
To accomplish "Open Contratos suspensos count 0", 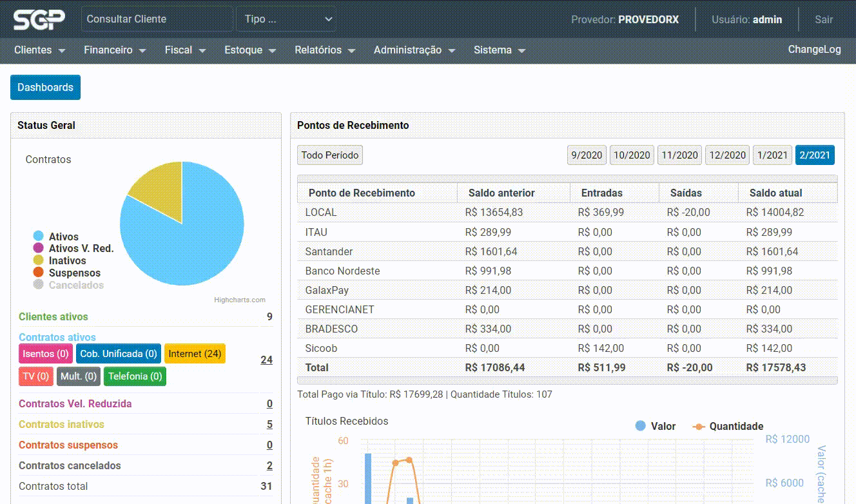I will point(269,445).
